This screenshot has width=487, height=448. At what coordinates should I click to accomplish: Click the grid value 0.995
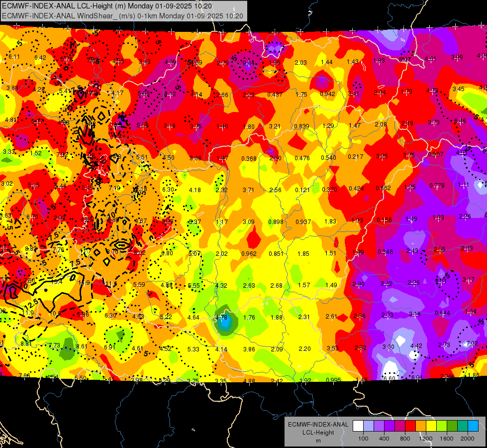[334, 380]
